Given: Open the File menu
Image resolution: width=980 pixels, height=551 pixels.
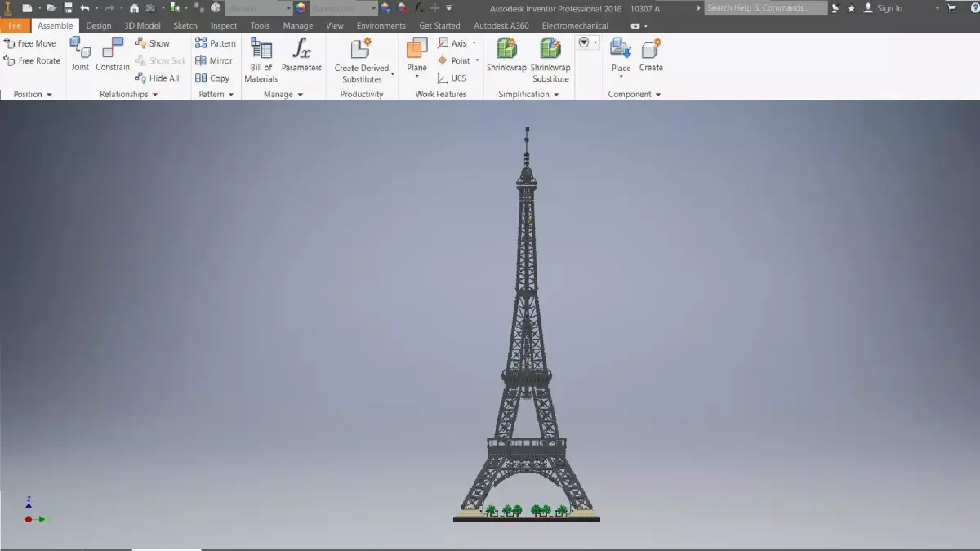Looking at the screenshot, I should (x=15, y=25).
